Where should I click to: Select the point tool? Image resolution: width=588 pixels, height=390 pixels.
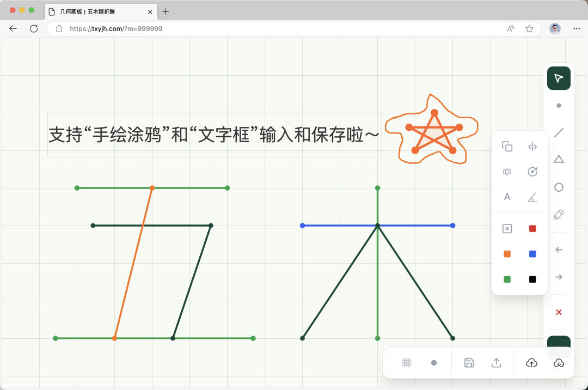pos(559,105)
